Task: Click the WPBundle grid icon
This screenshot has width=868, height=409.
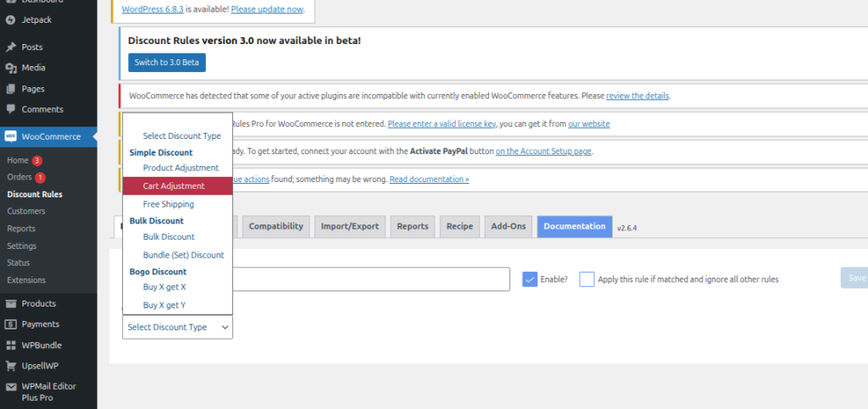Action: point(10,345)
